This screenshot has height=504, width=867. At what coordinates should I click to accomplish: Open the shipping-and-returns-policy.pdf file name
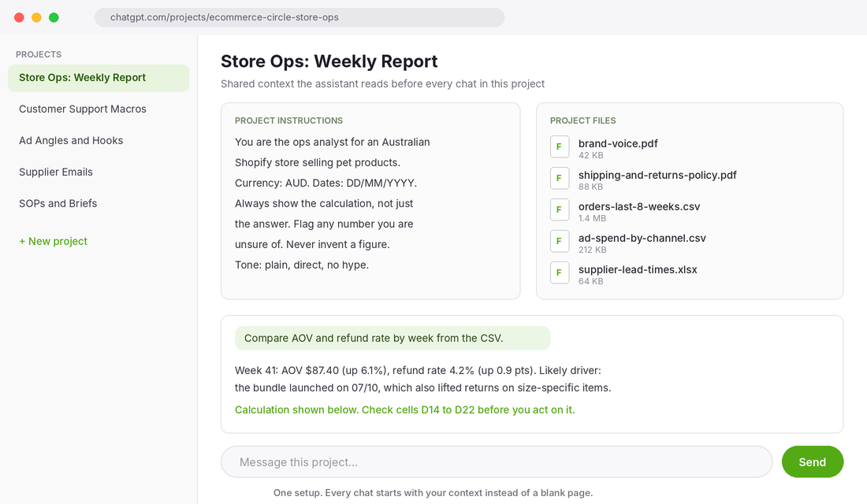657,175
